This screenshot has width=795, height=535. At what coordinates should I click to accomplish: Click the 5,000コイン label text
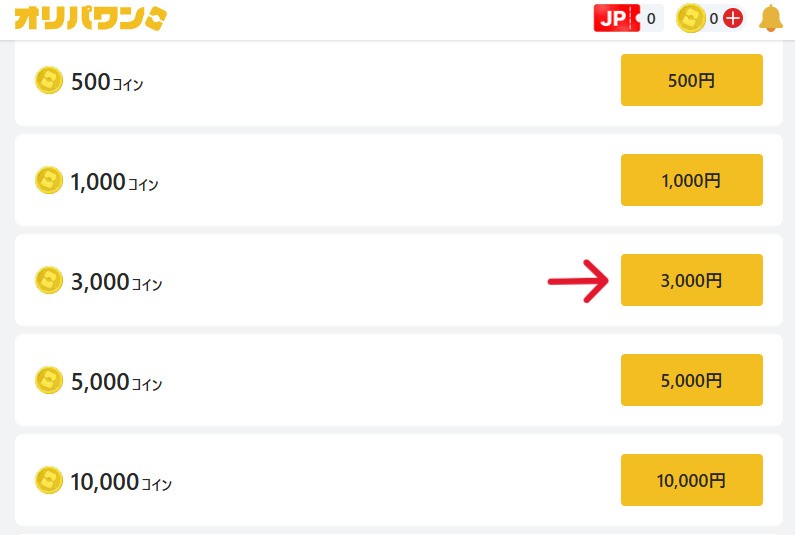(114, 382)
